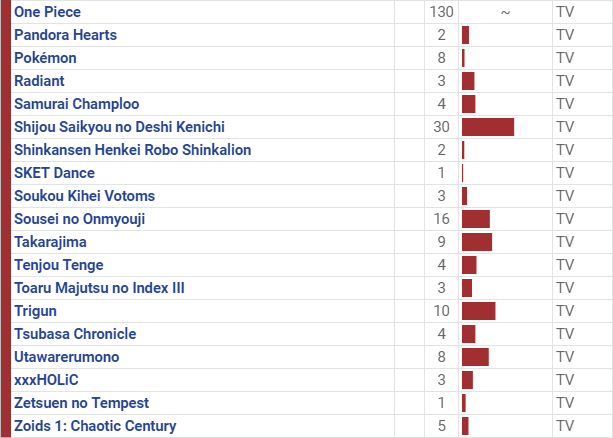Open Samurai Champloo page
613x438 pixels.
pos(77,104)
